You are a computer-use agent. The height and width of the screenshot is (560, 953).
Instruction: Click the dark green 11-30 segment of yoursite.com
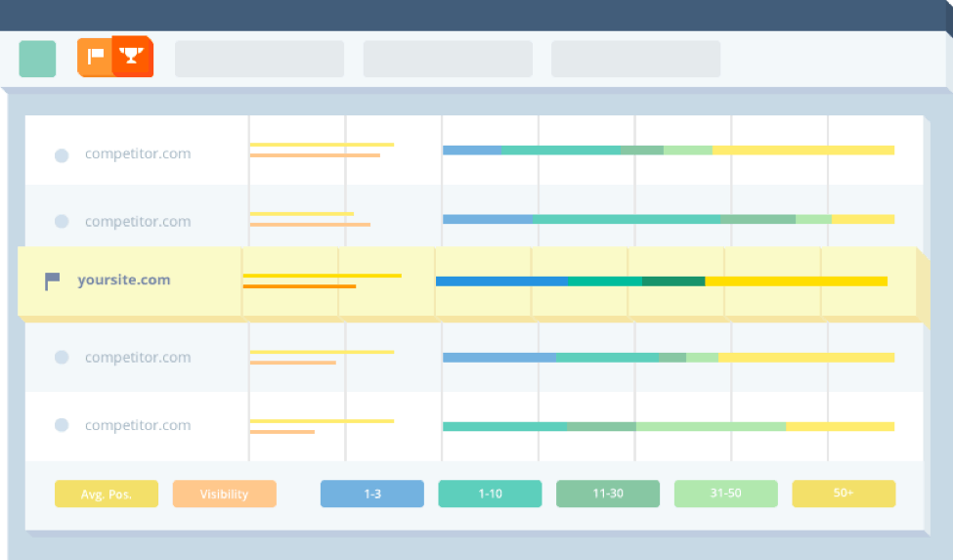pos(673,281)
